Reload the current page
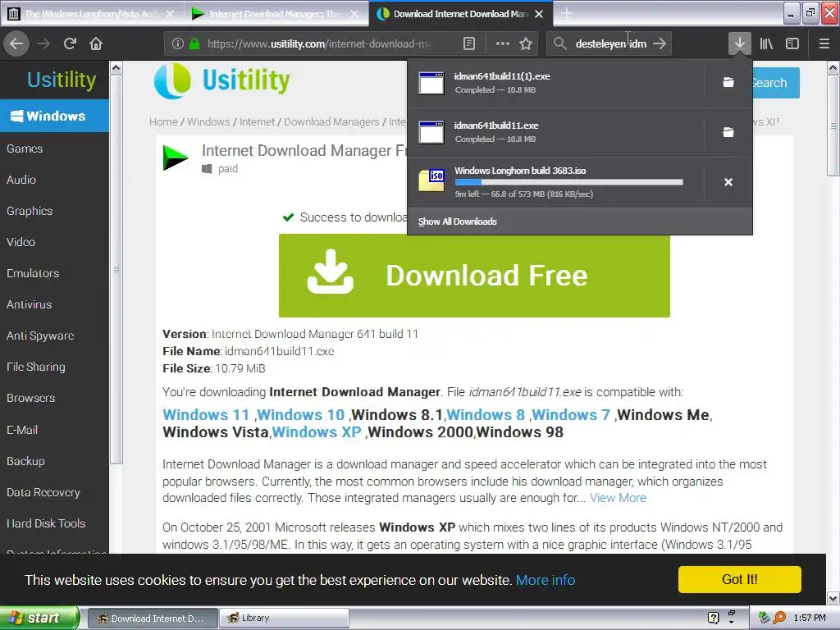This screenshot has height=630, width=840. [x=70, y=43]
